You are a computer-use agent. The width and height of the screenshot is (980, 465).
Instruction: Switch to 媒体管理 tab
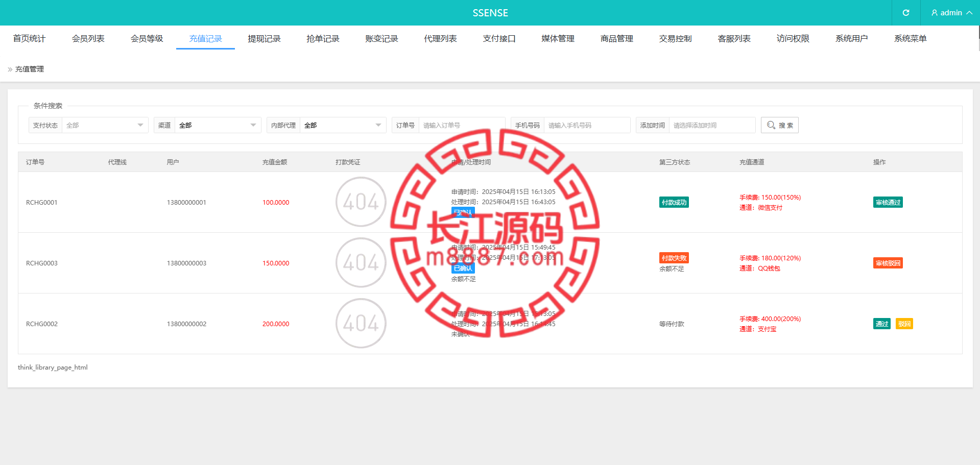558,39
